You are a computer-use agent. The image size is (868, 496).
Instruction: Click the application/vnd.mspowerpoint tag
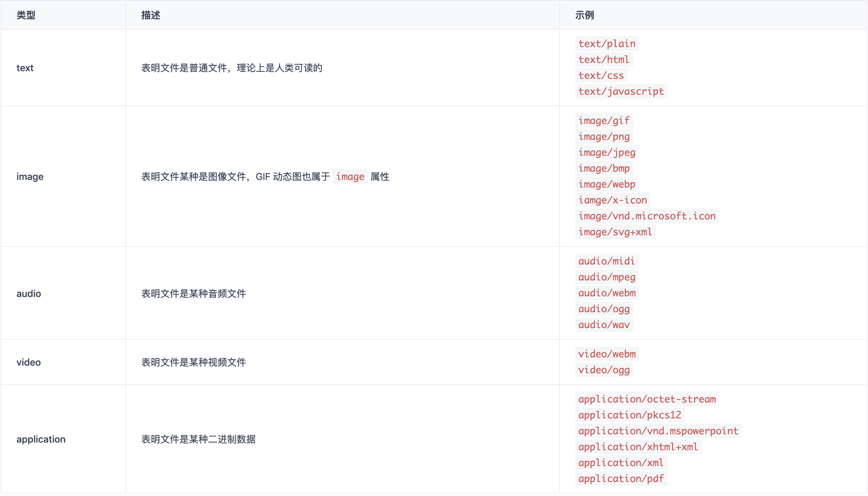point(658,431)
